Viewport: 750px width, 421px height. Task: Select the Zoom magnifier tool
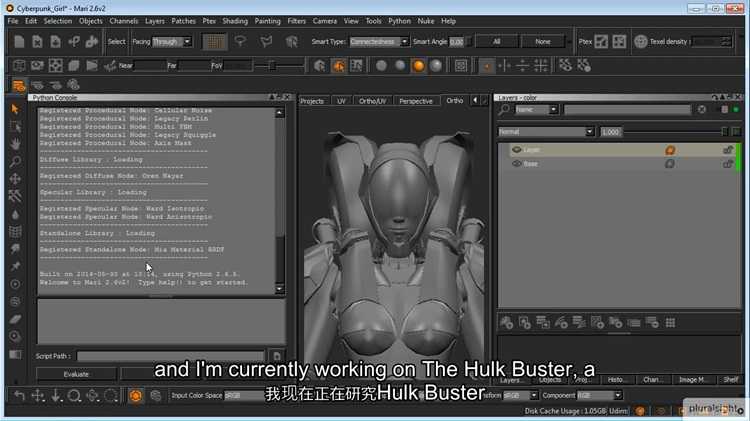[x=15, y=161]
